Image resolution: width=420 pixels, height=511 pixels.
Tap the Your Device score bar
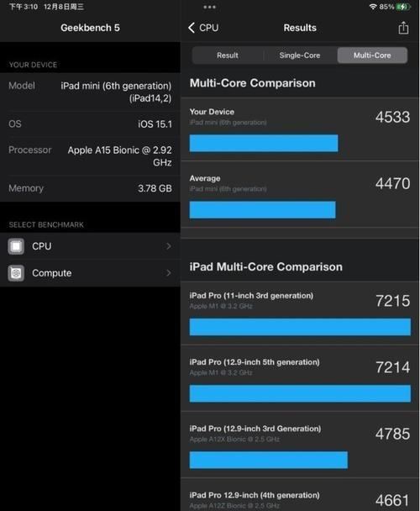264,143
